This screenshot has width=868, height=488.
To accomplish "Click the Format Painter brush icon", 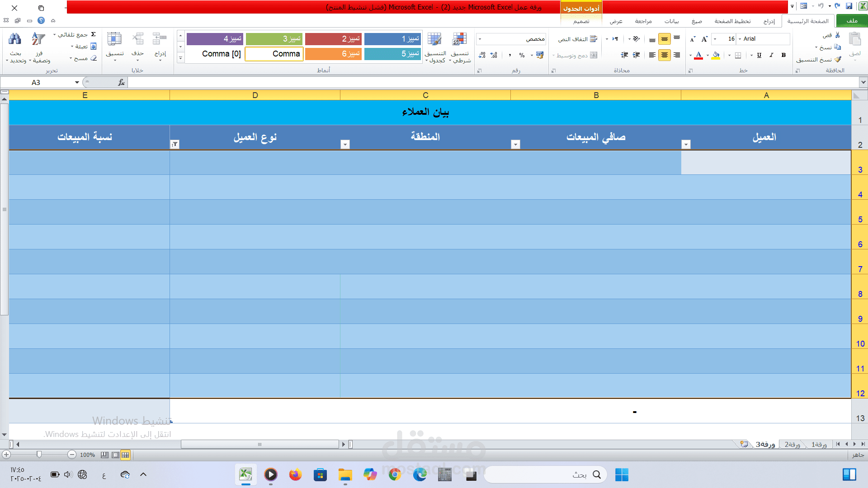I will pyautogui.click(x=838, y=59).
